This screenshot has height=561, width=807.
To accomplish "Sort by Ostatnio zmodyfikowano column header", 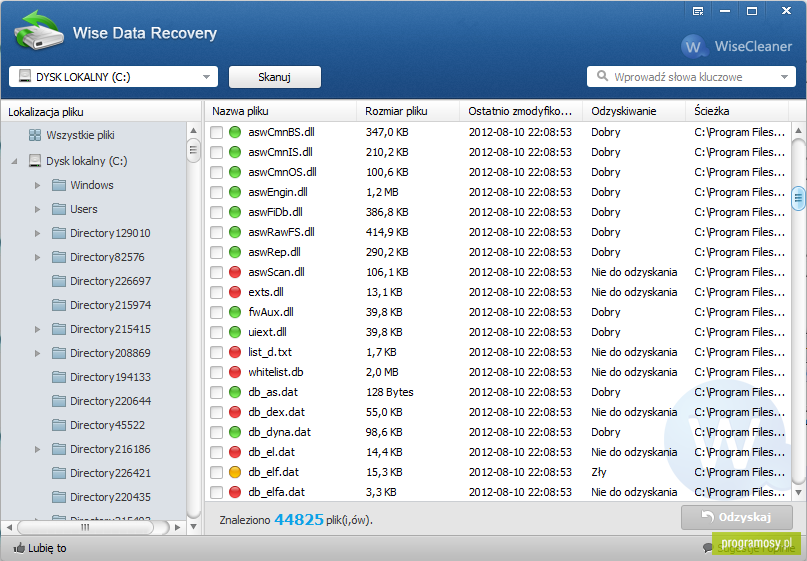I will [521, 111].
